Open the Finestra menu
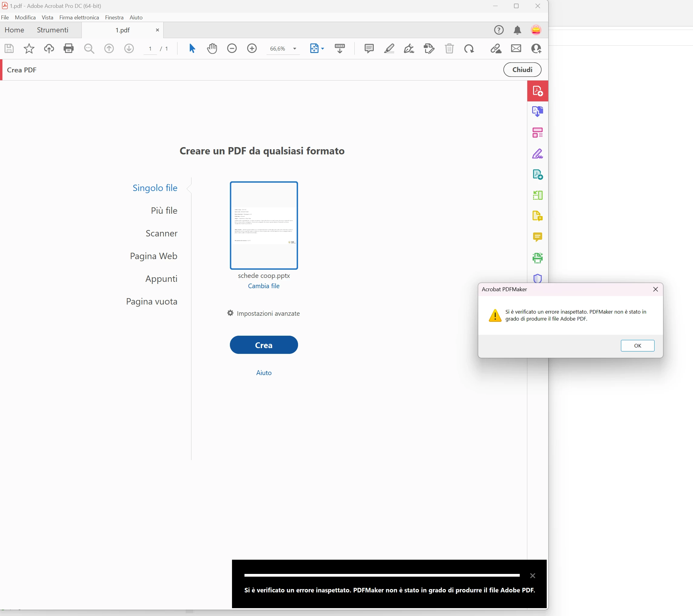Image resolution: width=693 pixels, height=616 pixels. 114,17
